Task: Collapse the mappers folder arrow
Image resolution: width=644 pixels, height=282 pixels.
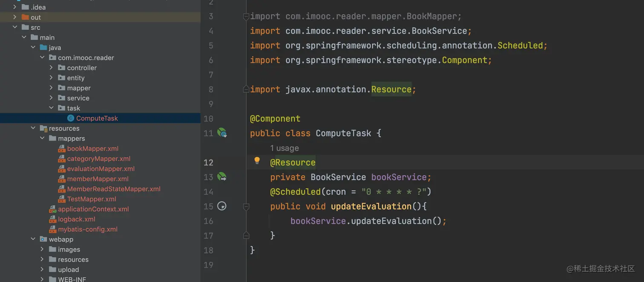Action: [x=42, y=138]
